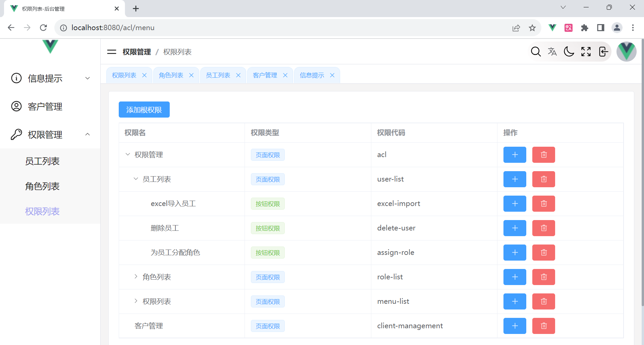
Task: Delete the menu-list permission
Action: (x=544, y=301)
